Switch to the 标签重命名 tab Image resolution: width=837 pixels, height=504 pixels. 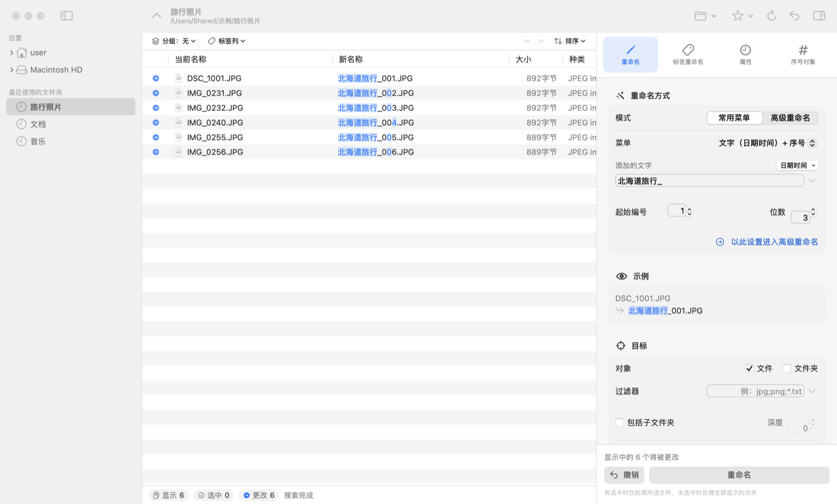[688, 54]
